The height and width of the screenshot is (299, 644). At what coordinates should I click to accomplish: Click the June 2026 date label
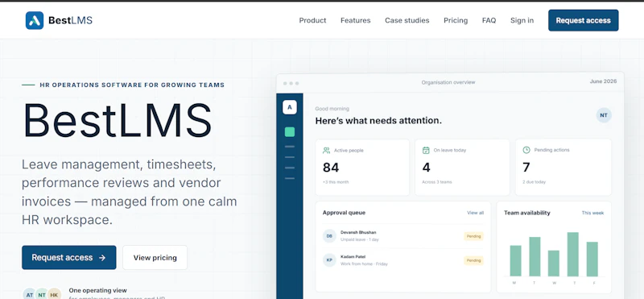pos(603,81)
